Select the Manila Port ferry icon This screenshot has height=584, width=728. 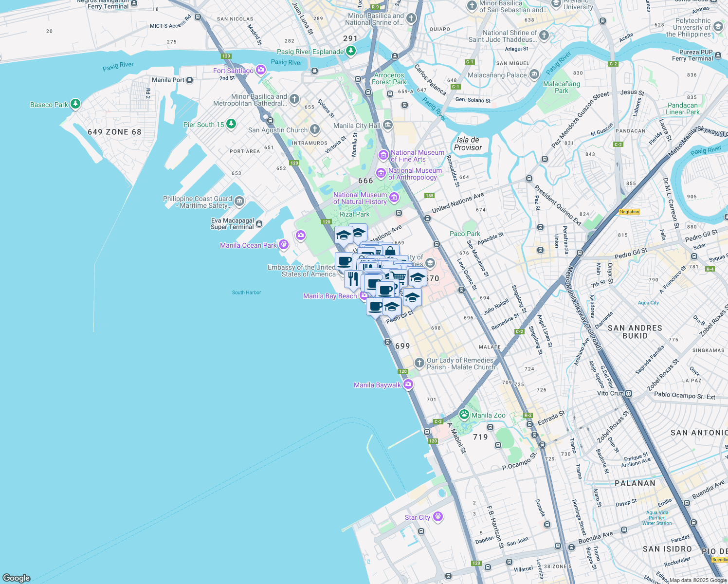point(190,80)
